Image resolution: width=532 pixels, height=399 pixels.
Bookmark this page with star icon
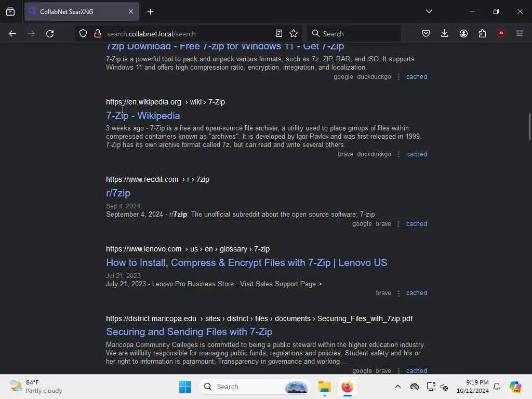coord(294,33)
